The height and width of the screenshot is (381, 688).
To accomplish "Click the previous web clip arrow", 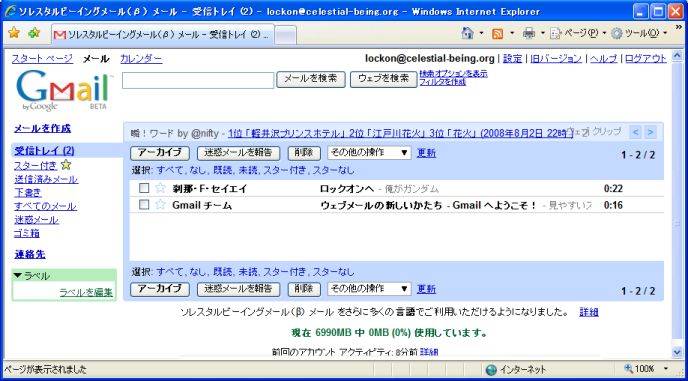I will (636, 131).
